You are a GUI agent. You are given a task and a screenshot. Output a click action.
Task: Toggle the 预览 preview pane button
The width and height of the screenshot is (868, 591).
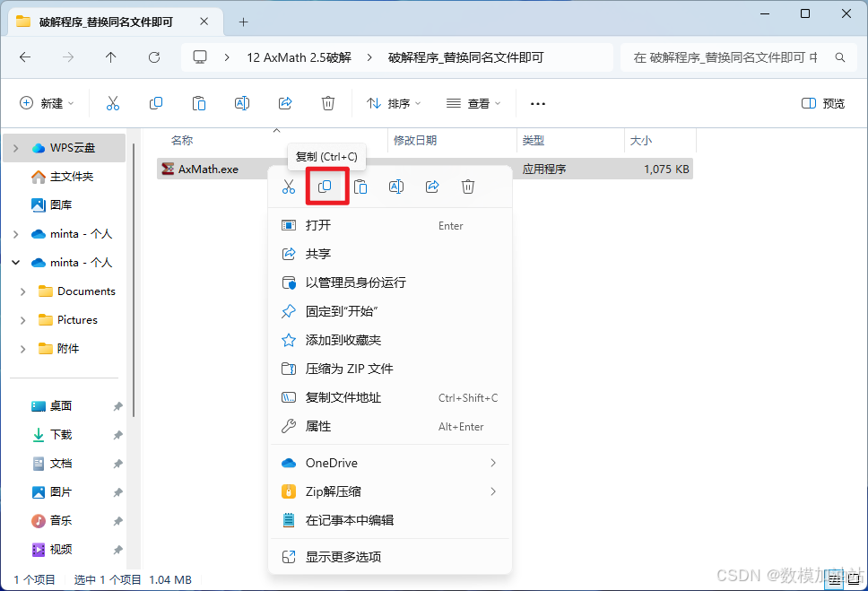822,103
